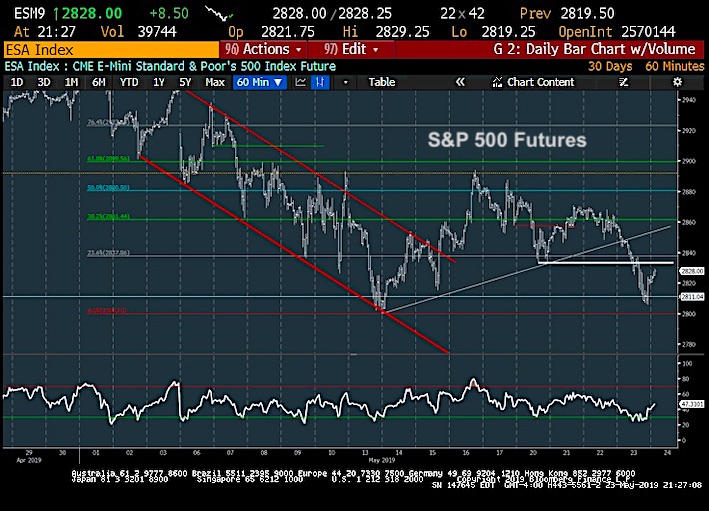This screenshot has height=511, width=709.
Task: Click the RSI indicator value tag
Action: point(692,404)
